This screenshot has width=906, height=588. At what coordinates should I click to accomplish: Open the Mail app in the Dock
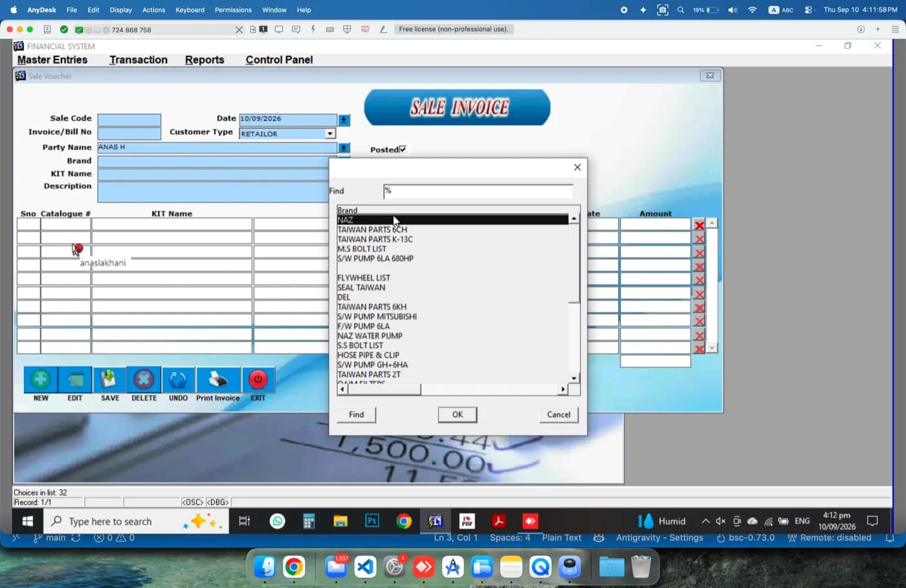coord(336,567)
